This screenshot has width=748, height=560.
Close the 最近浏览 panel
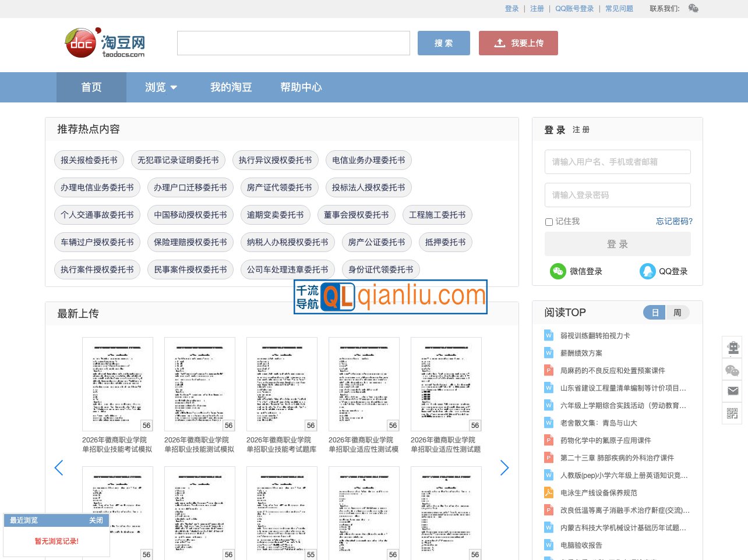pyautogui.click(x=96, y=520)
